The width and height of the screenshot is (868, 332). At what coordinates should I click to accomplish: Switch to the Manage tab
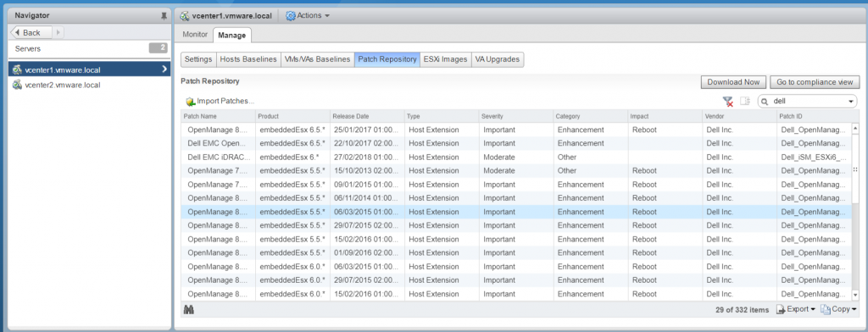[x=232, y=35]
